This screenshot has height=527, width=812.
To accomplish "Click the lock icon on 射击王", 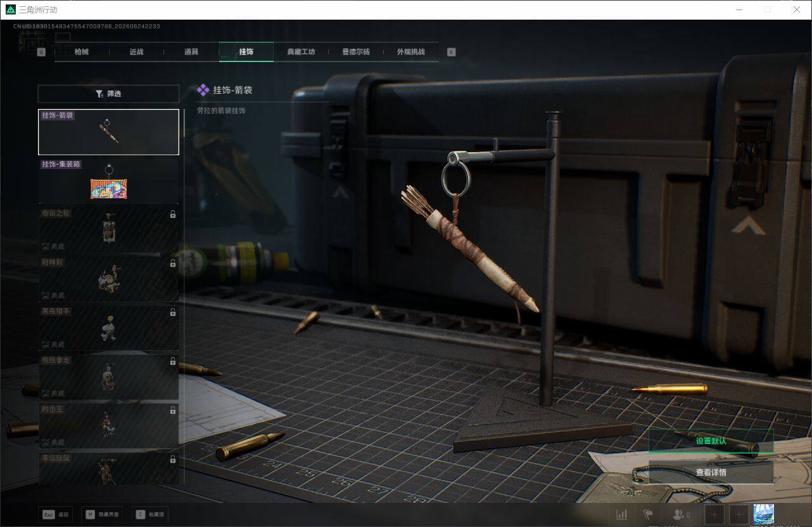I will (173, 410).
